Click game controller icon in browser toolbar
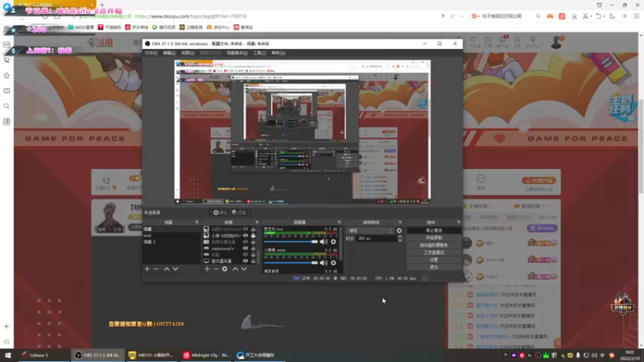 pyautogui.click(x=550, y=16)
